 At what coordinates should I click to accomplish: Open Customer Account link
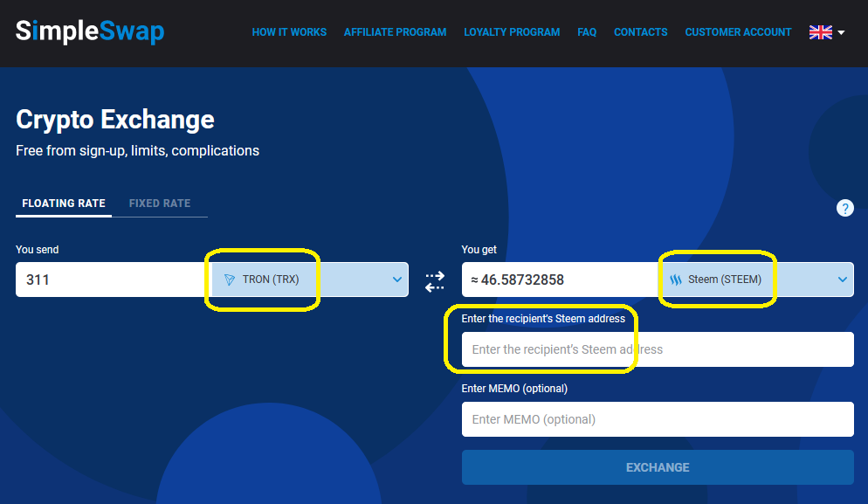[x=738, y=32]
